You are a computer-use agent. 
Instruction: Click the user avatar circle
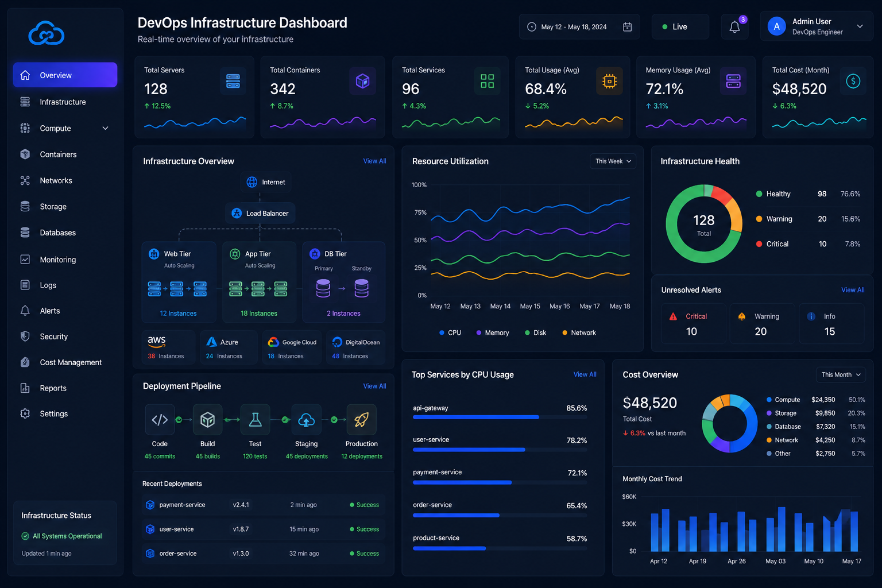tap(776, 26)
